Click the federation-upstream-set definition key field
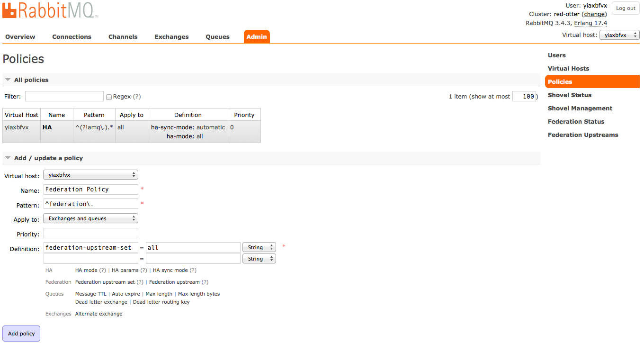 [x=90, y=247]
